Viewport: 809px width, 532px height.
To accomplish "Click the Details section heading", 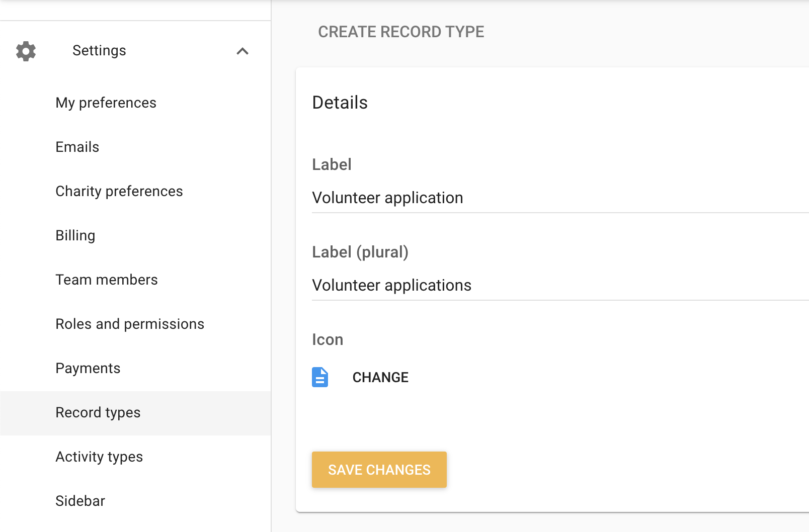I will [340, 103].
